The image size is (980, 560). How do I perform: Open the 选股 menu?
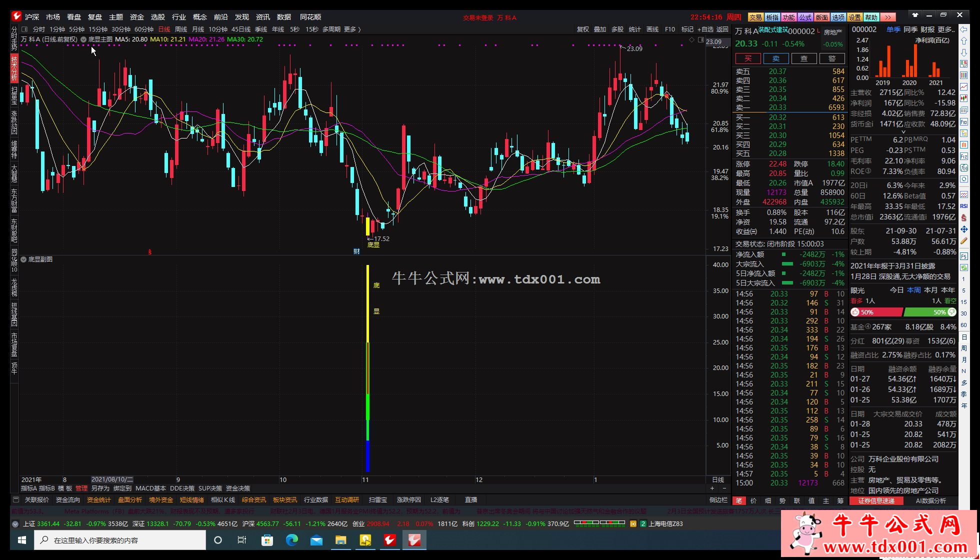[x=158, y=17]
